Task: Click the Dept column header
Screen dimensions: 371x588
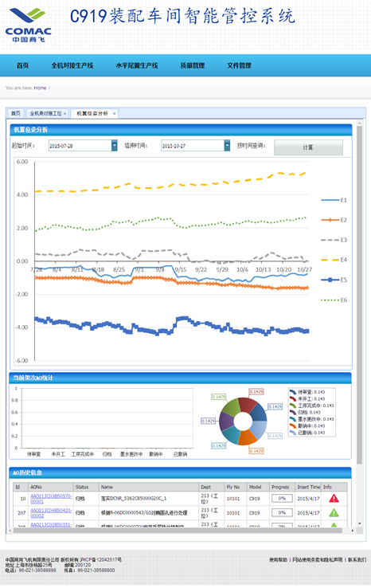Action: (x=212, y=487)
